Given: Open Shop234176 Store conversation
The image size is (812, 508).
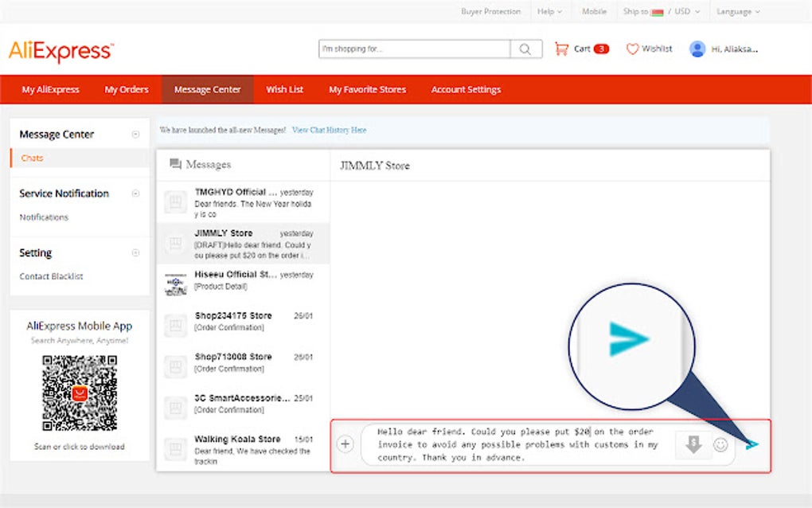Looking at the screenshot, I should (x=243, y=326).
